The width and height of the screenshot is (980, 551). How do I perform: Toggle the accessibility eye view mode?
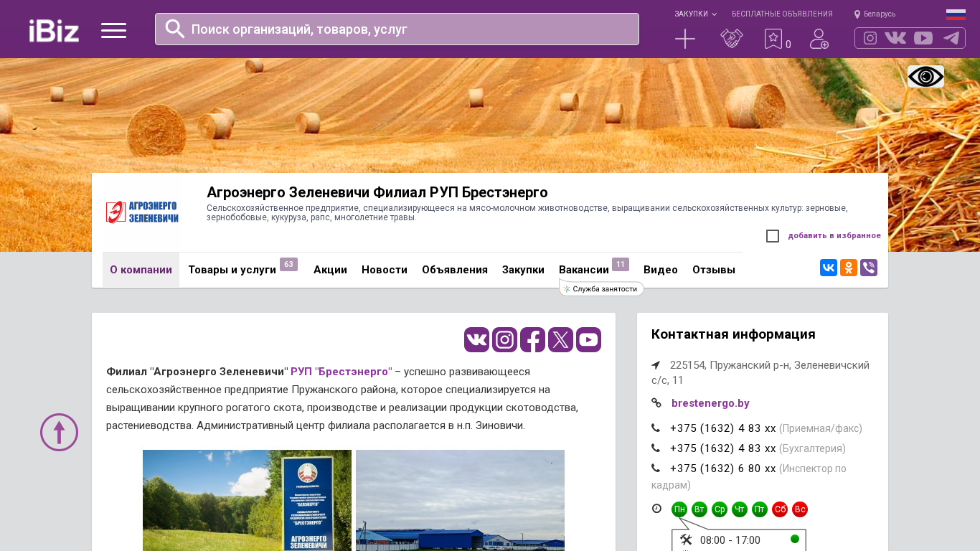[925, 76]
